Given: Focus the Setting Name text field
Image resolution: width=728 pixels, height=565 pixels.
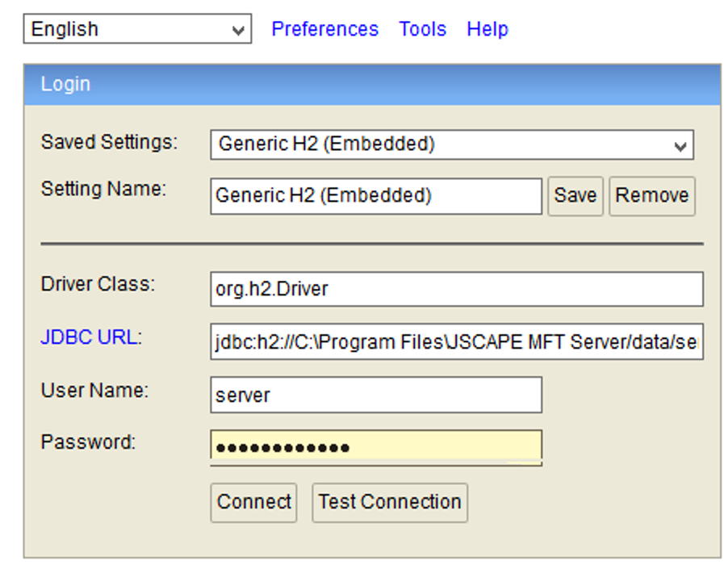Looking at the screenshot, I should pos(376,196).
